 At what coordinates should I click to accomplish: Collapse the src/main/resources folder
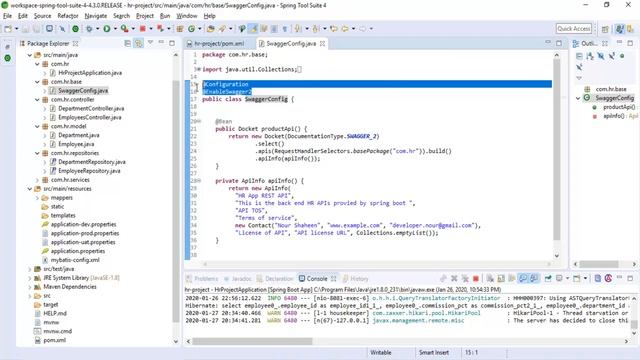[30, 189]
